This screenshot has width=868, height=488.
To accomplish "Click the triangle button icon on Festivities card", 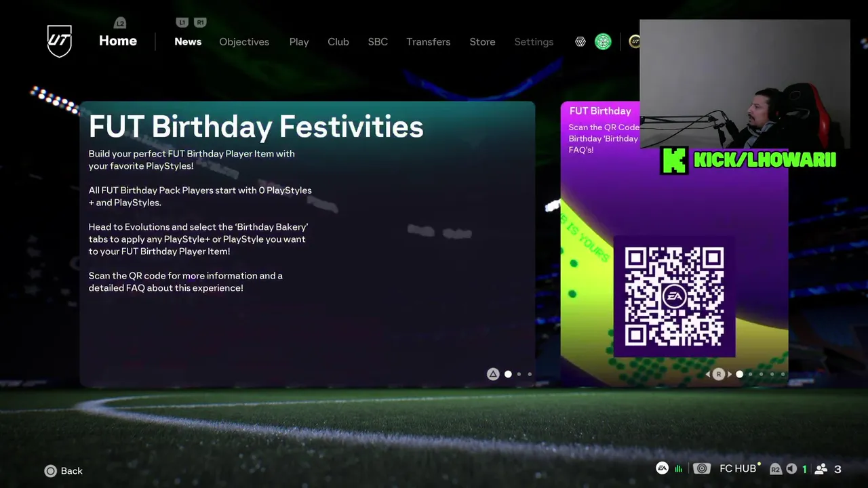I will click(x=493, y=374).
